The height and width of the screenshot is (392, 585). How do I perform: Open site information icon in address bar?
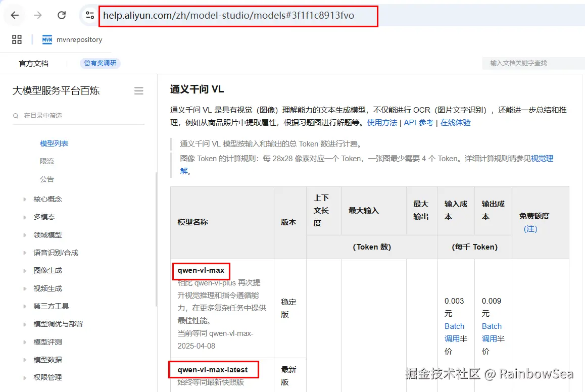click(x=89, y=15)
